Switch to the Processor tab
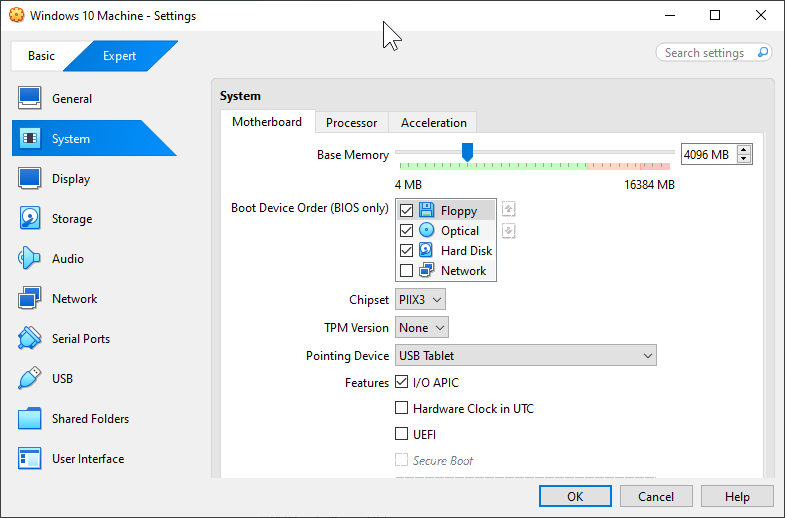The image size is (785, 518). pyautogui.click(x=351, y=123)
